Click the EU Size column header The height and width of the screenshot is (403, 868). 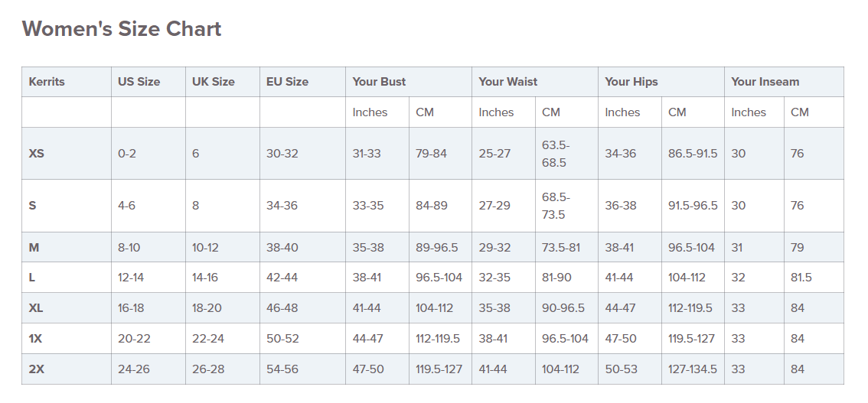(287, 82)
